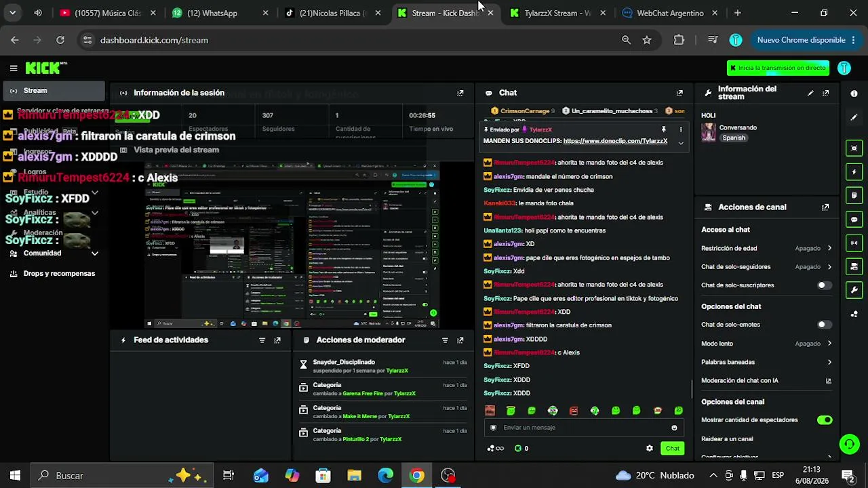The image size is (868, 488).
Task: Open the emoji picker in the message box
Action: (674, 428)
